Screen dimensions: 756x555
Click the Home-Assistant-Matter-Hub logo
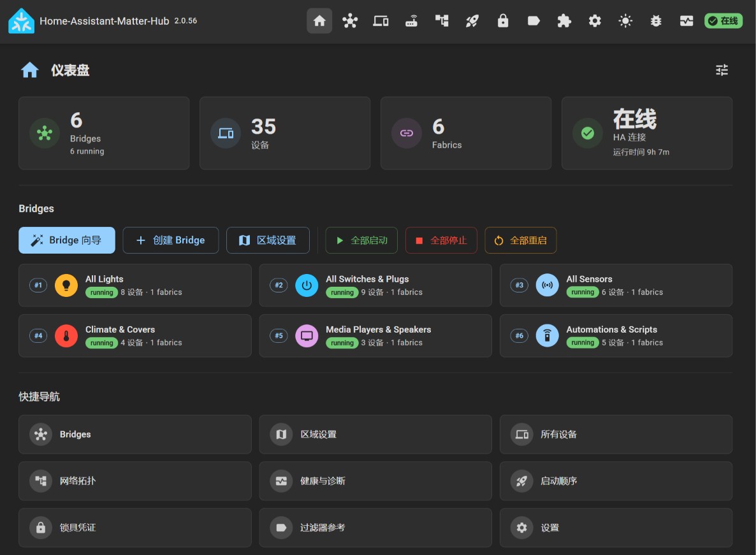coord(21,21)
